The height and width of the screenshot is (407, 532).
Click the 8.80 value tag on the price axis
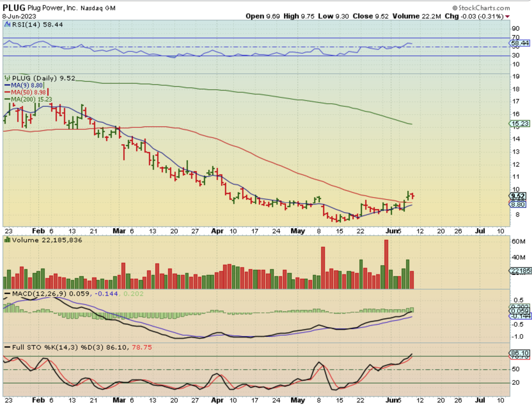(x=518, y=205)
